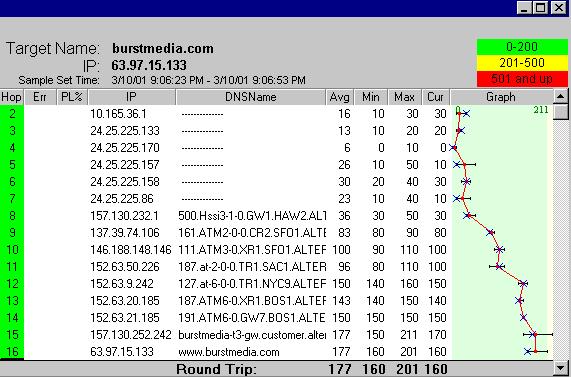
Task: Click DNS name burstmedia-t3-gw.customer
Action: coord(252,335)
